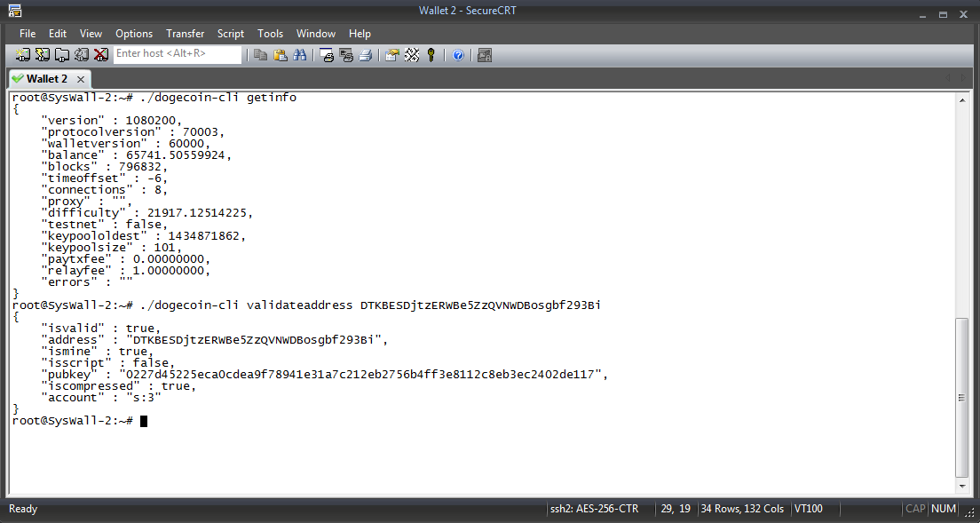Viewport: 980px width, 523px height.
Task: Click the "connections" : 8 line
Action: coord(105,190)
